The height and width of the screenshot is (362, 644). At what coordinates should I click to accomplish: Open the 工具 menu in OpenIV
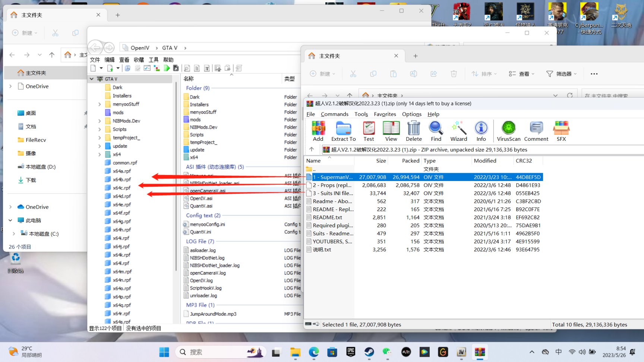click(154, 60)
